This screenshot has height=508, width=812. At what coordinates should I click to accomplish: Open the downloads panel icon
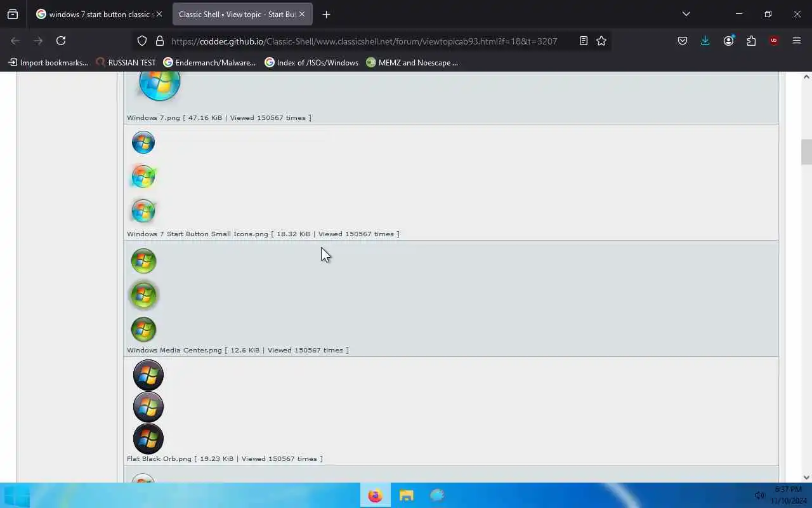pos(705,41)
